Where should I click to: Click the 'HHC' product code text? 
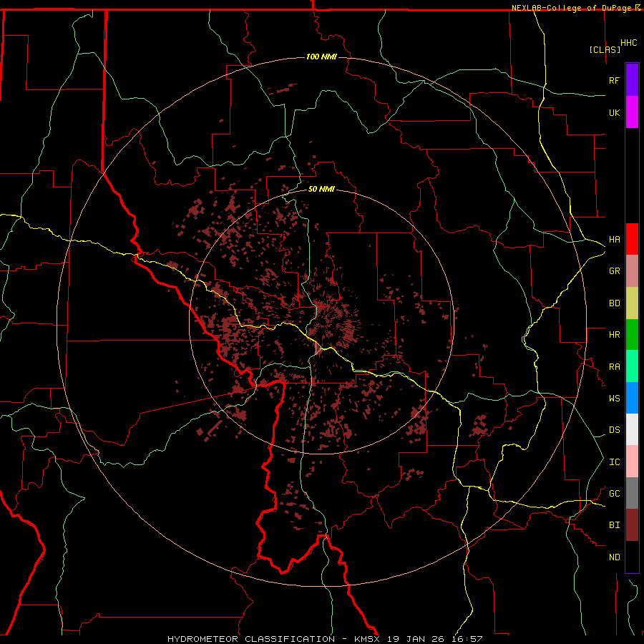[629, 43]
